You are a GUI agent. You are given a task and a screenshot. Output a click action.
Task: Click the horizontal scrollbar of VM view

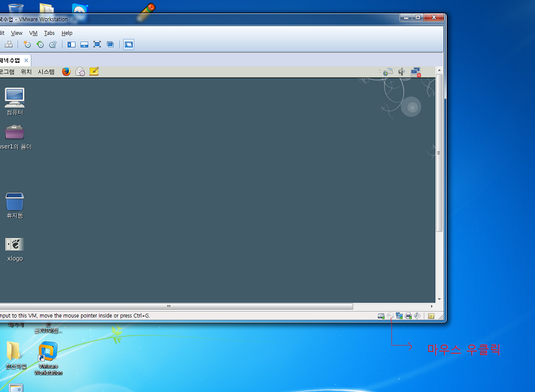click(169, 306)
